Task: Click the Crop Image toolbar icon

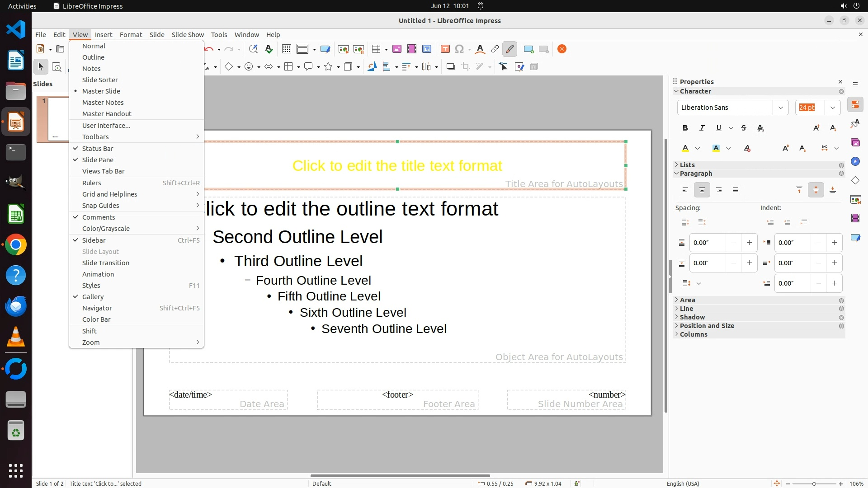Action: tap(466, 67)
